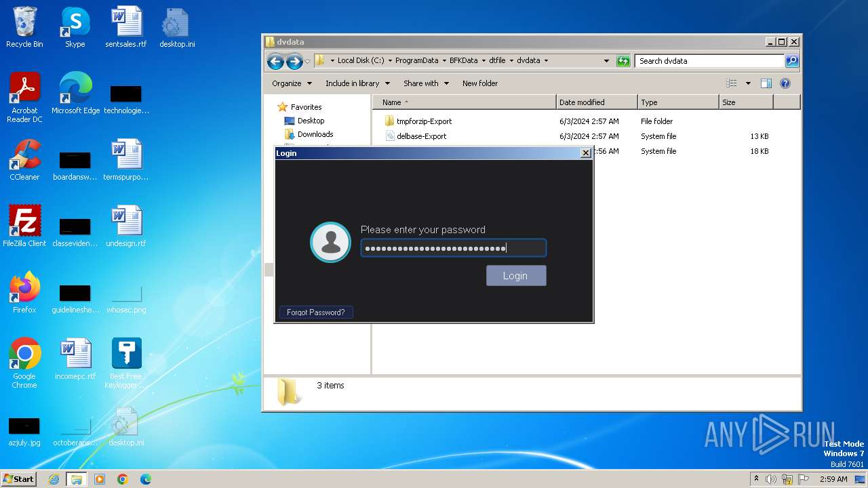Viewport: 868px width, 488px height.
Task: Select Google Chrome desktop shortcut
Action: (24, 363)
